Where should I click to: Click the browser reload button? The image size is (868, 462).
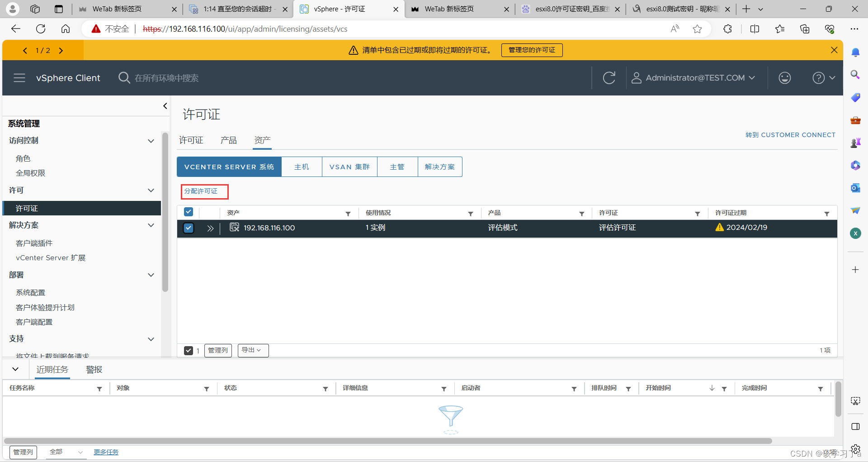coord(41,29)
